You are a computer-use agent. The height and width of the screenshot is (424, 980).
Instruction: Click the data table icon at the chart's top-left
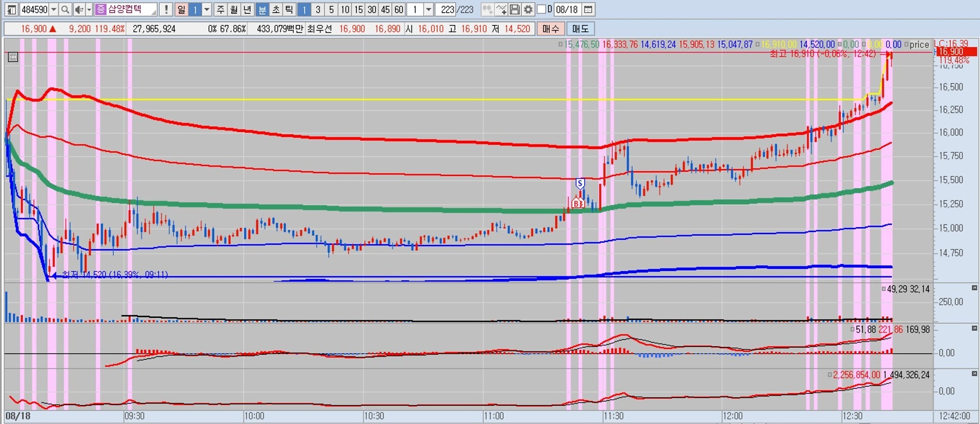(13, 57)
